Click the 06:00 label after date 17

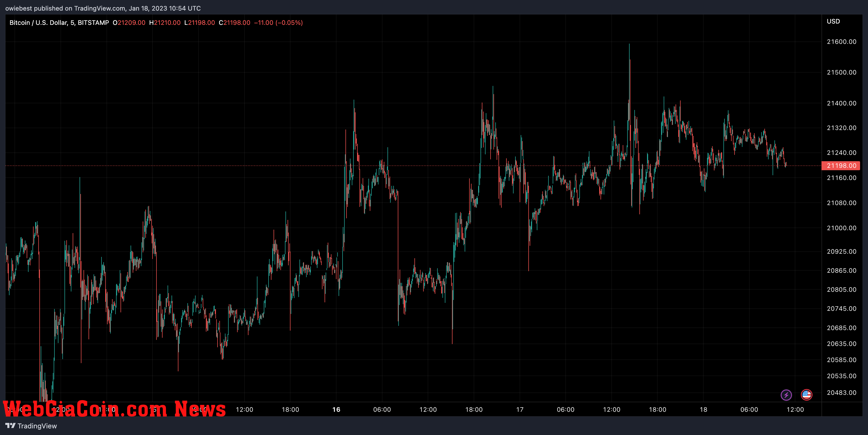(x=566, y=410)
